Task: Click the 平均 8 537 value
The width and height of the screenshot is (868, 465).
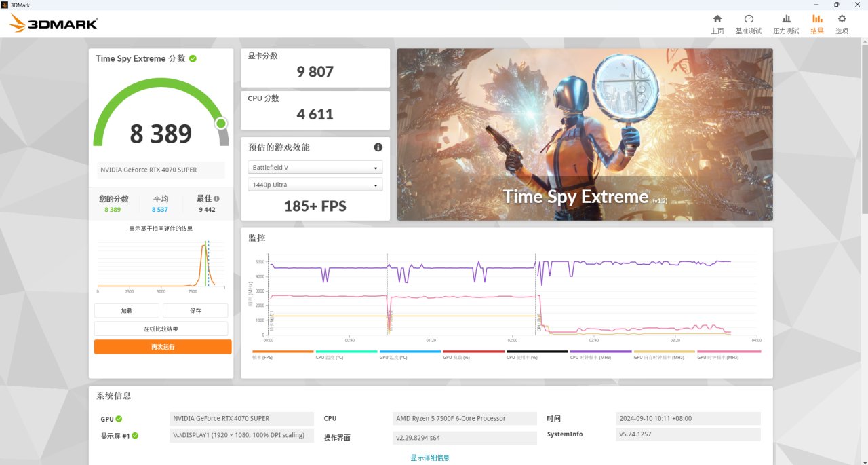Action: pos(160,210)
